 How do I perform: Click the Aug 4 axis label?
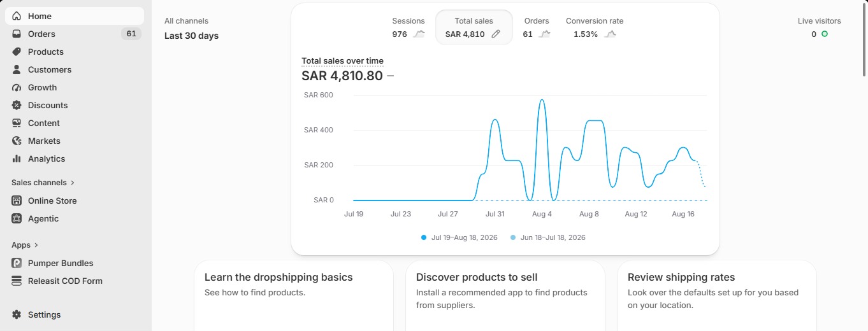click(542, 214)
